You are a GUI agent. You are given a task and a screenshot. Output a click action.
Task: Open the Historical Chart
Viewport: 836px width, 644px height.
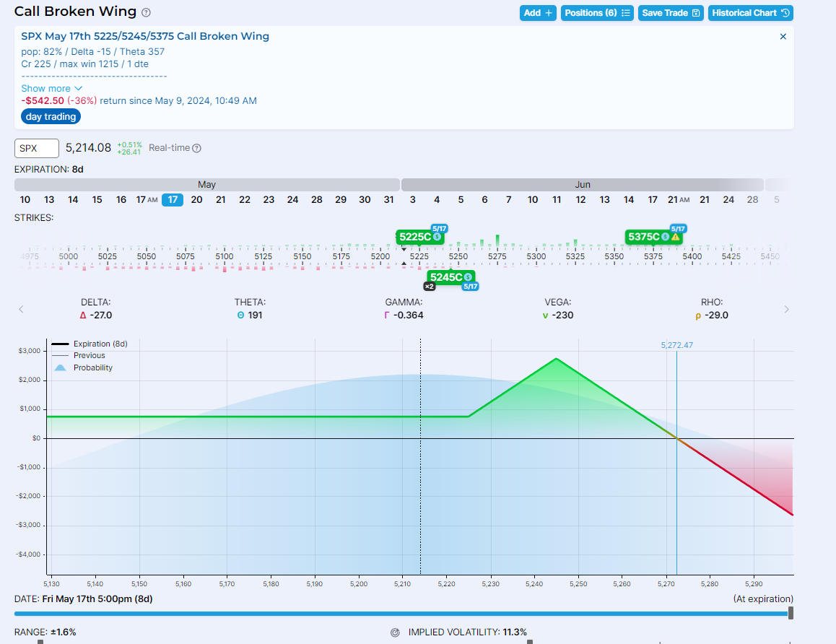click(x=750, y=13)
